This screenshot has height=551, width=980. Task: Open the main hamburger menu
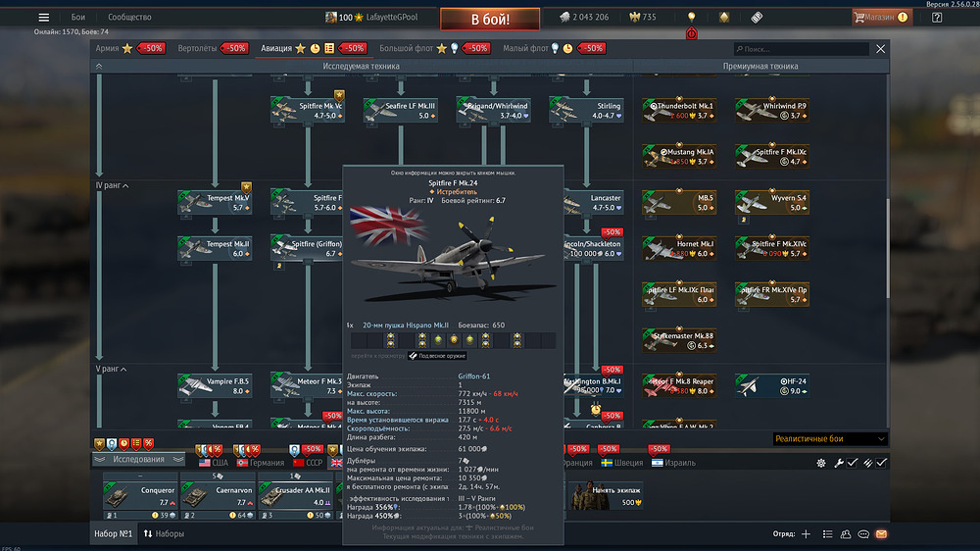pyautogui.click(x=43, y=18)
